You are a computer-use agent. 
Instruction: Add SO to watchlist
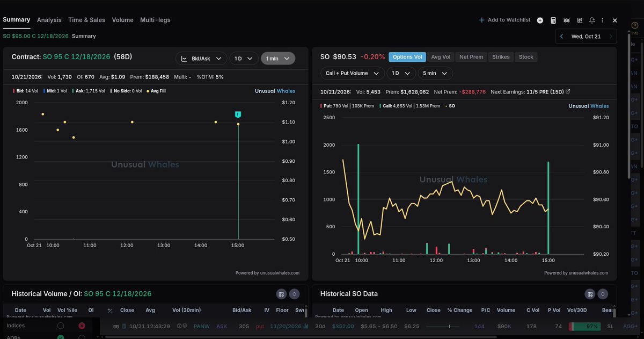click(504, 20)
